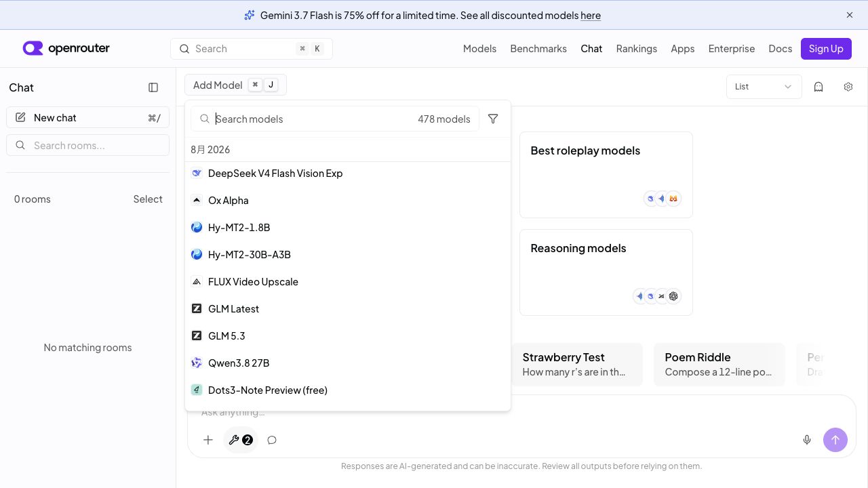
Task: Click the magnifier icon in top Search
Action: coord(184,49)
